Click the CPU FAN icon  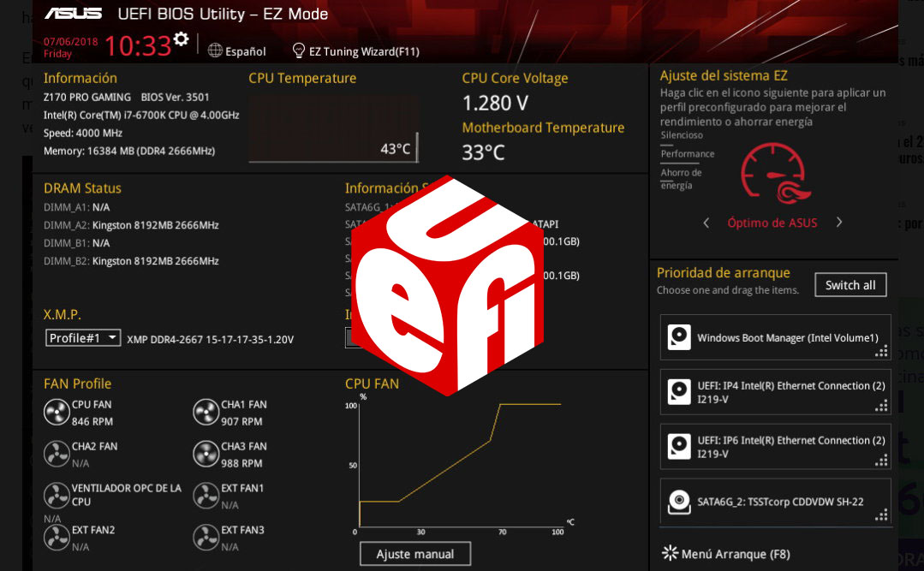57,413
